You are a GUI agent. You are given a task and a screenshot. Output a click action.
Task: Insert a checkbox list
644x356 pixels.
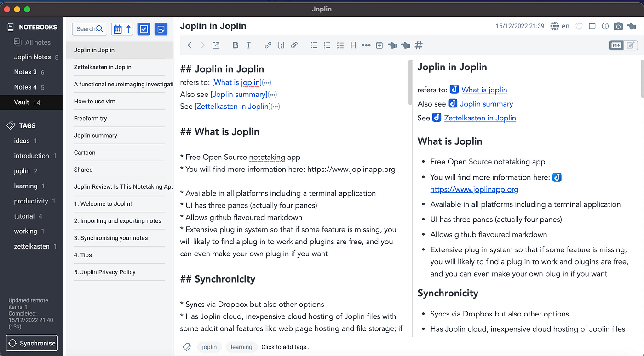340,45
